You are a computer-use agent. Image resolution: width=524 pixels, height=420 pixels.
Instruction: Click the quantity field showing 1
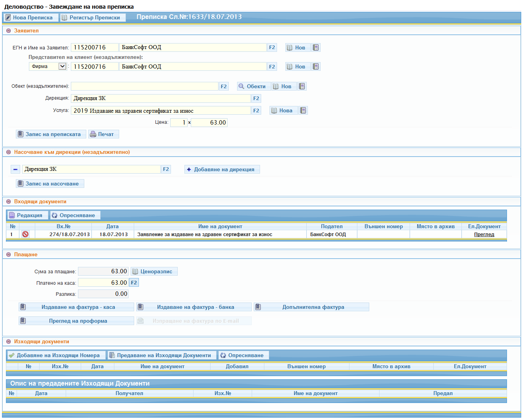pos(178,123)
